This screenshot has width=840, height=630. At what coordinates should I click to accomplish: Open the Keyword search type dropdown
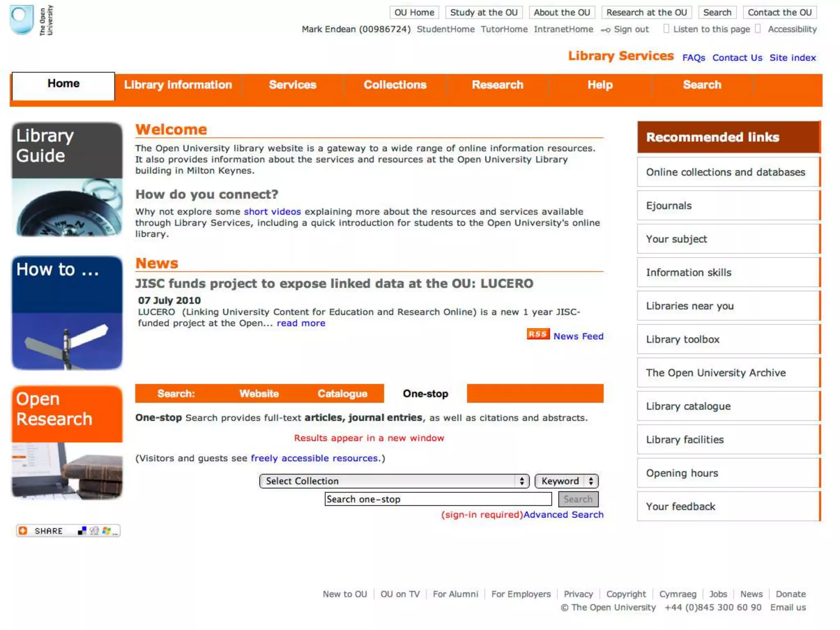(x=566, y=481)
